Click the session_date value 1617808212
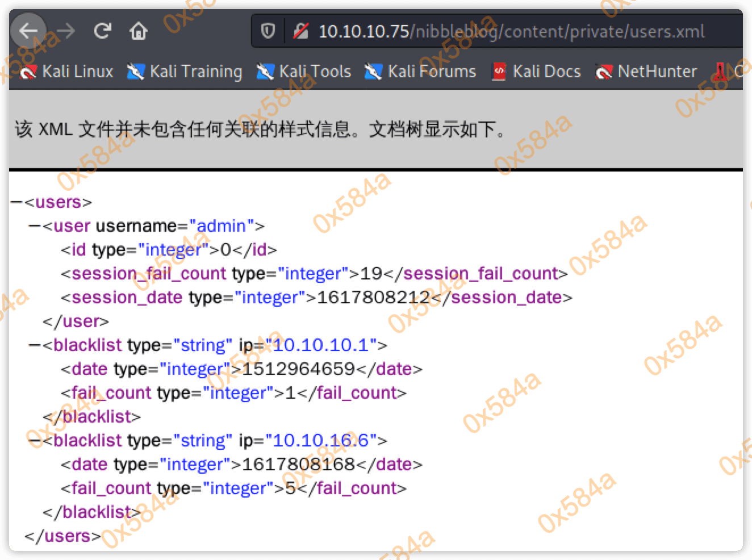The height and width of the screenshot is (560, 752). [x=373, y=298]
